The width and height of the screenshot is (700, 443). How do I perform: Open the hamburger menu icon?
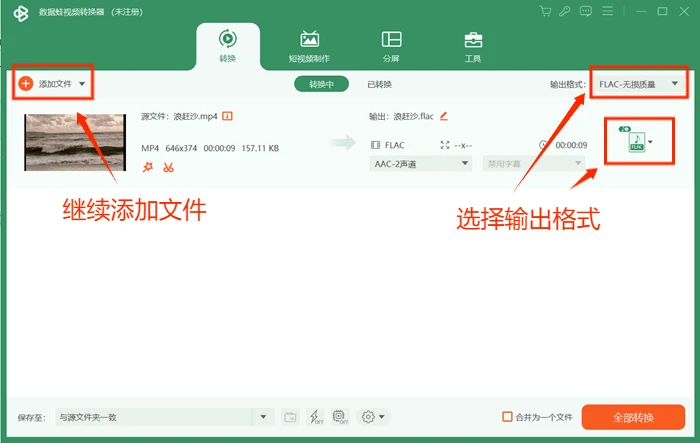[x=608, y=11]
